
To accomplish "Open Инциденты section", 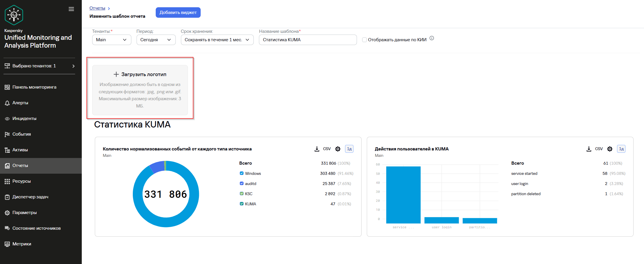I will point(41,118).
